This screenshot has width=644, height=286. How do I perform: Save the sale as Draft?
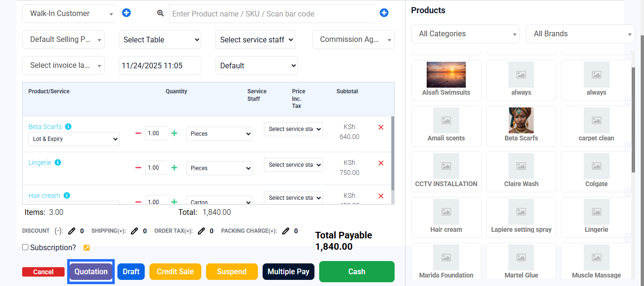131,271
